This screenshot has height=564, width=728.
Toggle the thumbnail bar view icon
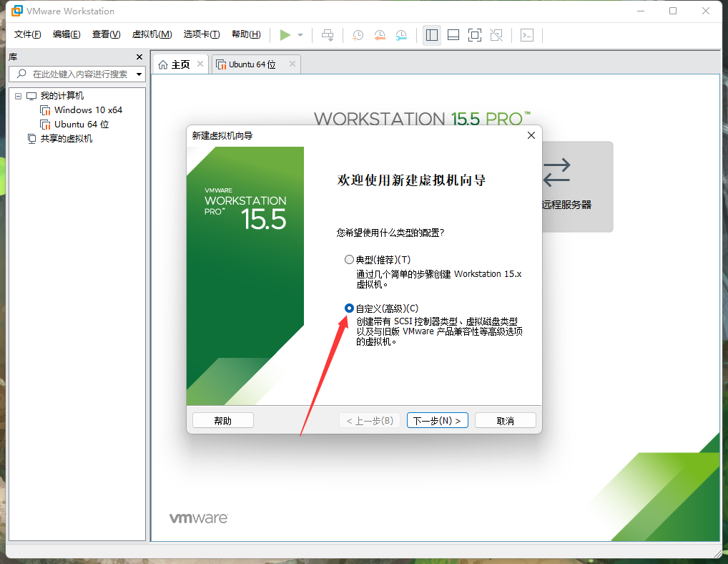pos(453,35)
